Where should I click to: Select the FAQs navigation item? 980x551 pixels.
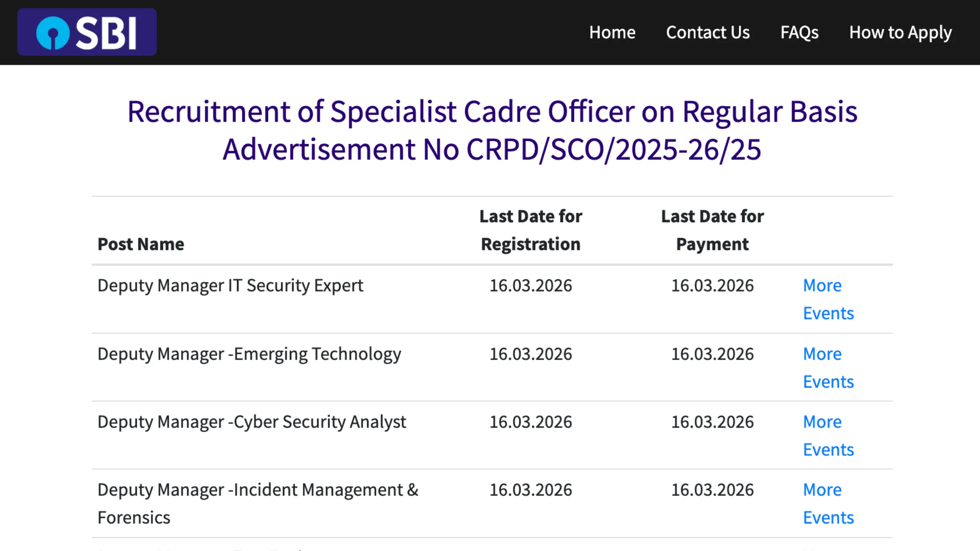pos(800,33)
